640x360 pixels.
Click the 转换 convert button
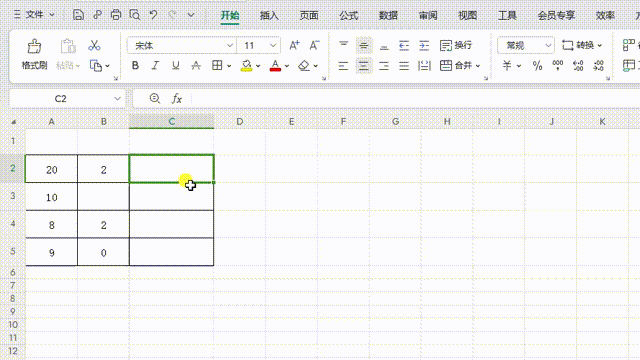tap(578, 45)
